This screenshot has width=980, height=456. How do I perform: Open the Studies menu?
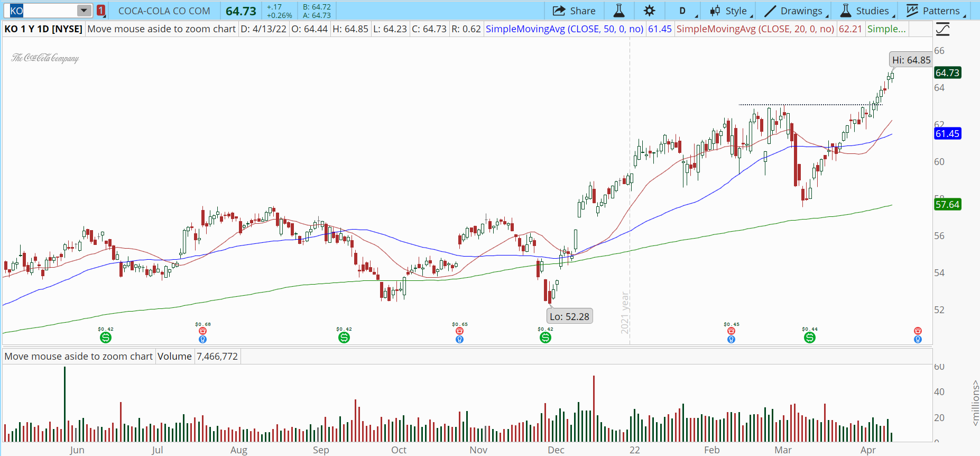click(867, 11)
